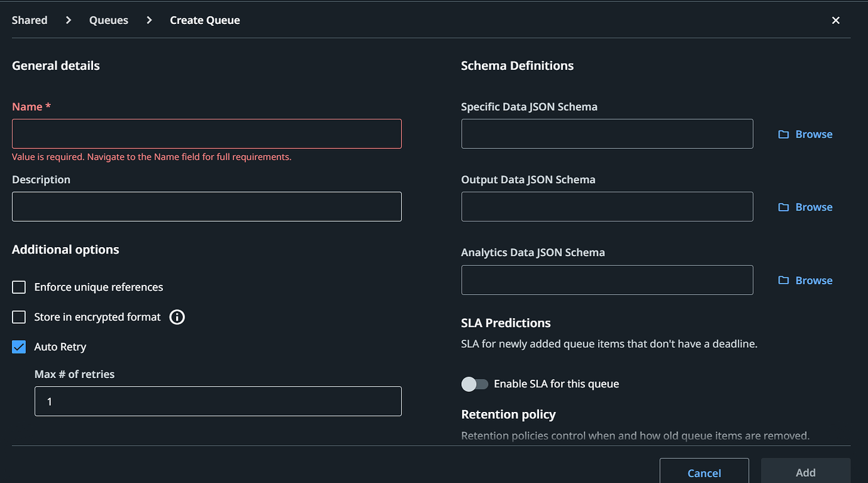This screenshot has width=868, height=483.
Task: Click chevron between Shared and Queues
Action: tap(69, 20)
